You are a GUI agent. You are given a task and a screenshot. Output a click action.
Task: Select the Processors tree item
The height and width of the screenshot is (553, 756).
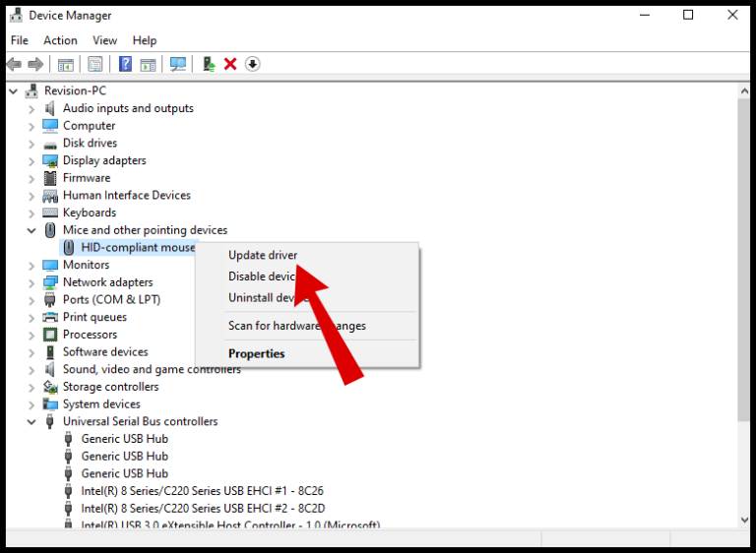(x=90, y=335)
